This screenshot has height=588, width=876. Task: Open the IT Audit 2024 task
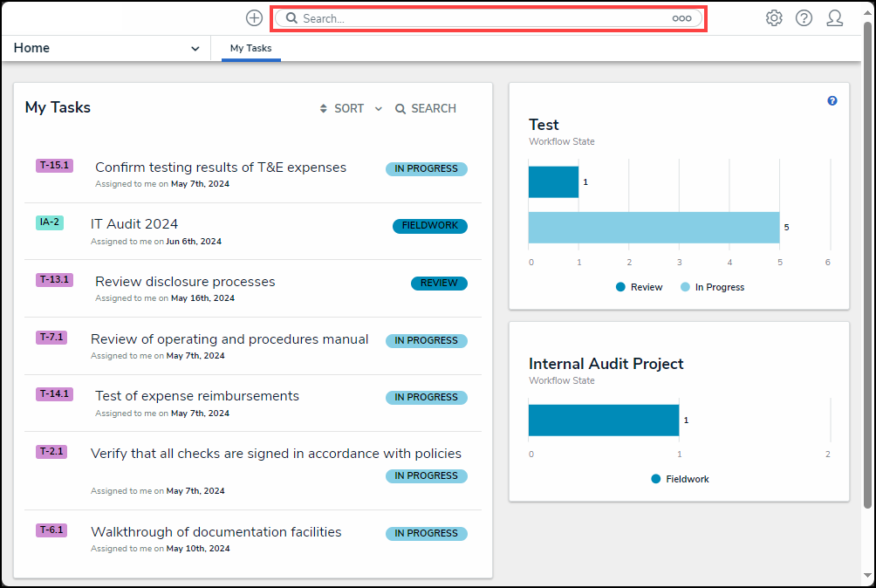click(x=134, y=224)
